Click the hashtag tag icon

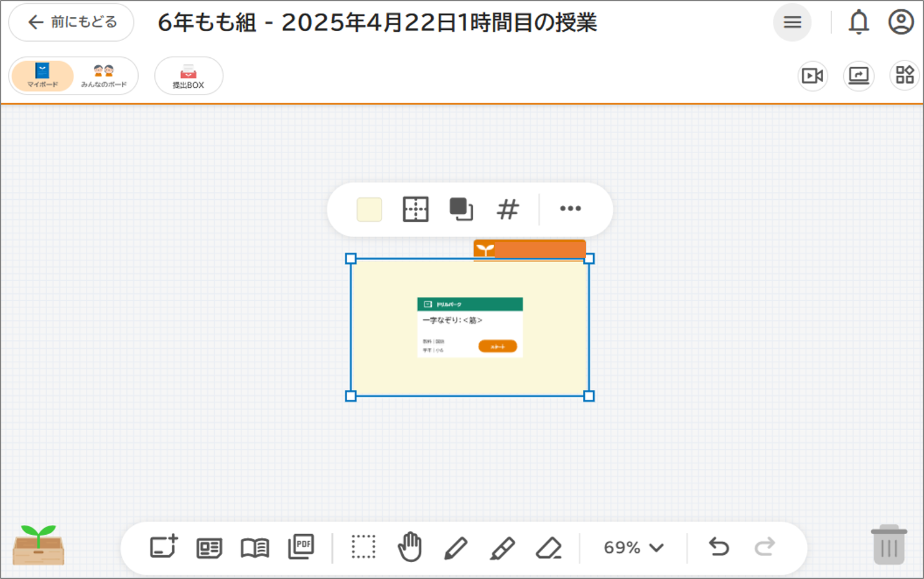pos(508,209)
